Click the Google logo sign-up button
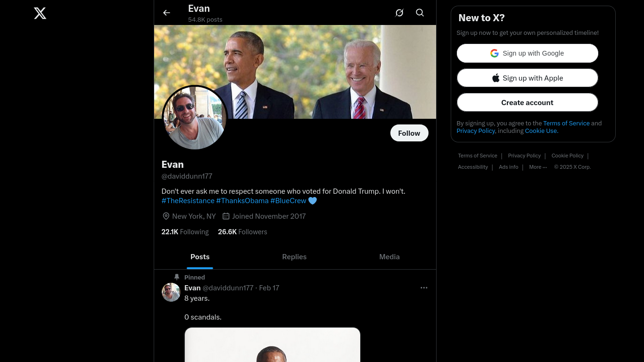 (527, 53)
